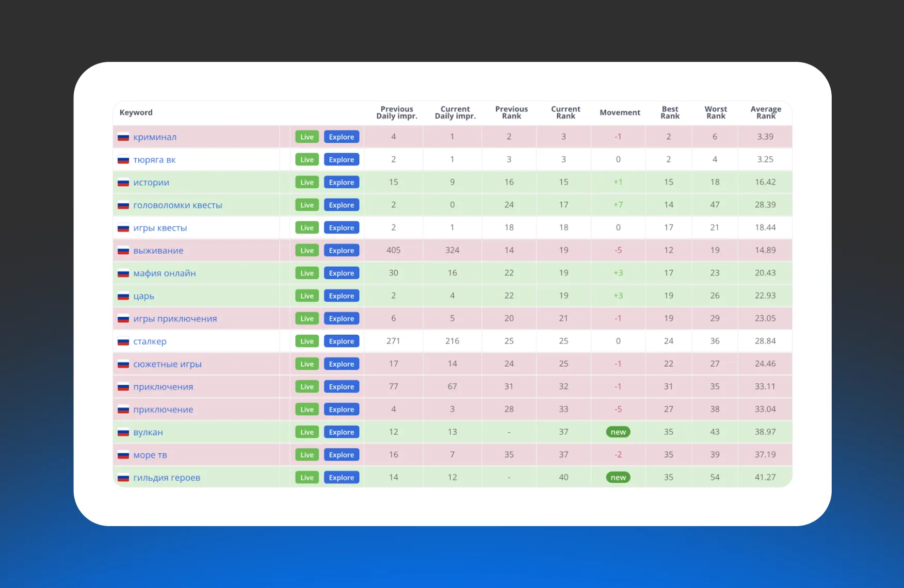Open the игры приключения keyword link
This screenshot has width=904, height=588.
point(175,319)
